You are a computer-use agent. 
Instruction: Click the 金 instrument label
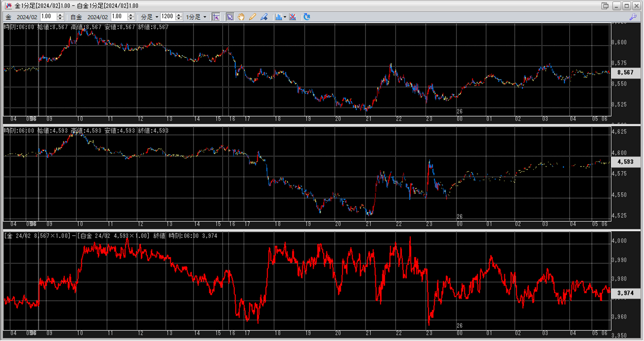pos(9,17)
